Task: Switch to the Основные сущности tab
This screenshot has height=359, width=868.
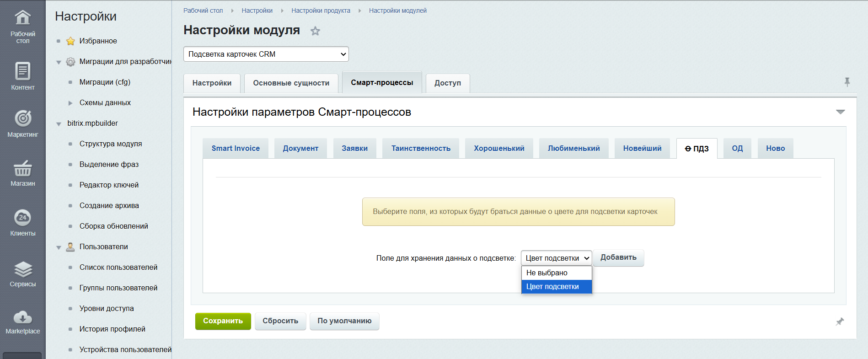Action: point(291,83)
